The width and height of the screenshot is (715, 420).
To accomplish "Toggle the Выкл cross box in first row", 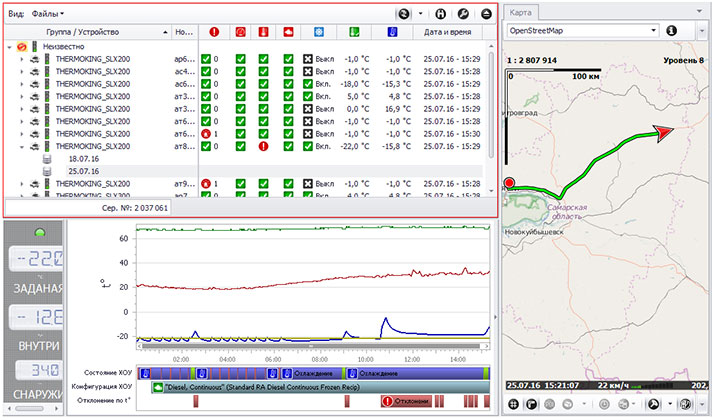I will tap(308, 59).
